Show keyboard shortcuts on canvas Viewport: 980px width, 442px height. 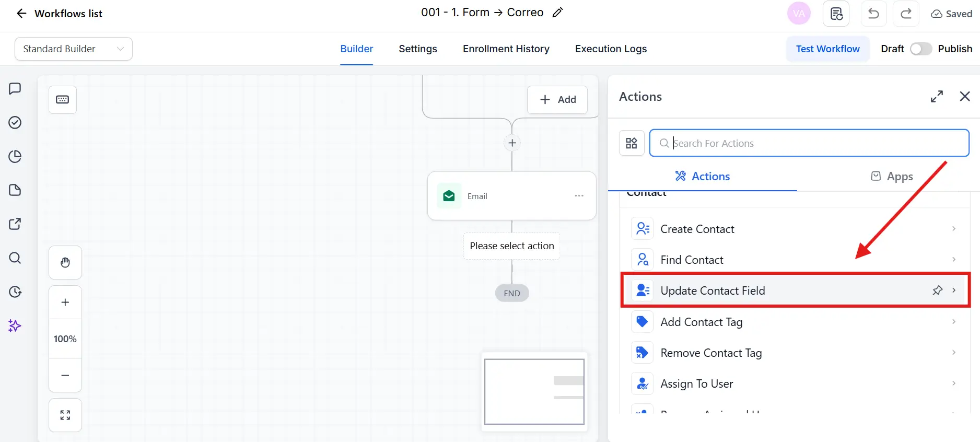click(x=63, y=100)
